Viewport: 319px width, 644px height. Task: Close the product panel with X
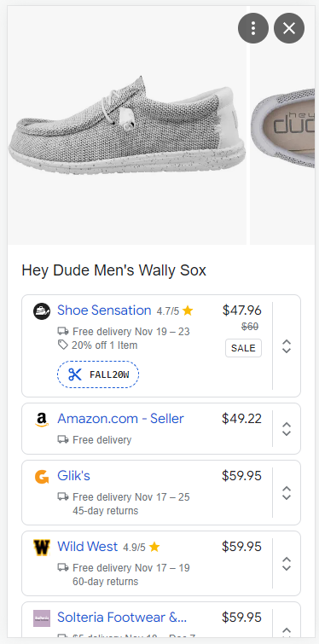289,28
